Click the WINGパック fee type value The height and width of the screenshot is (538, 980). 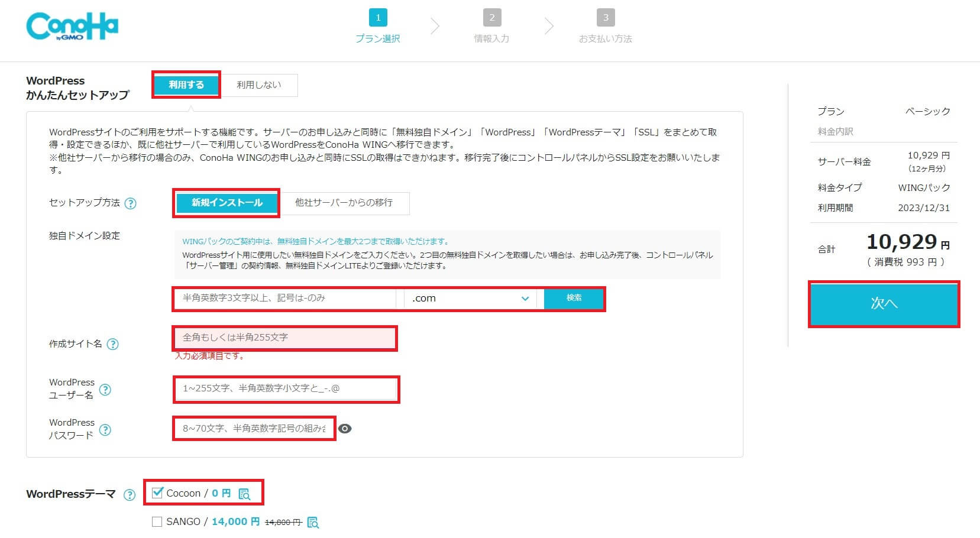(x=924, y=188)
